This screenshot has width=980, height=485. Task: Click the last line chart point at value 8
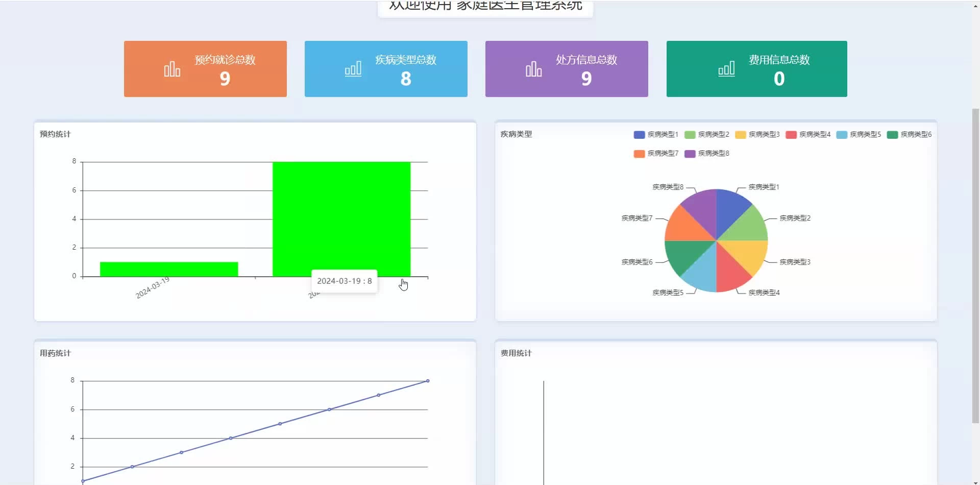tap(428, 381)
